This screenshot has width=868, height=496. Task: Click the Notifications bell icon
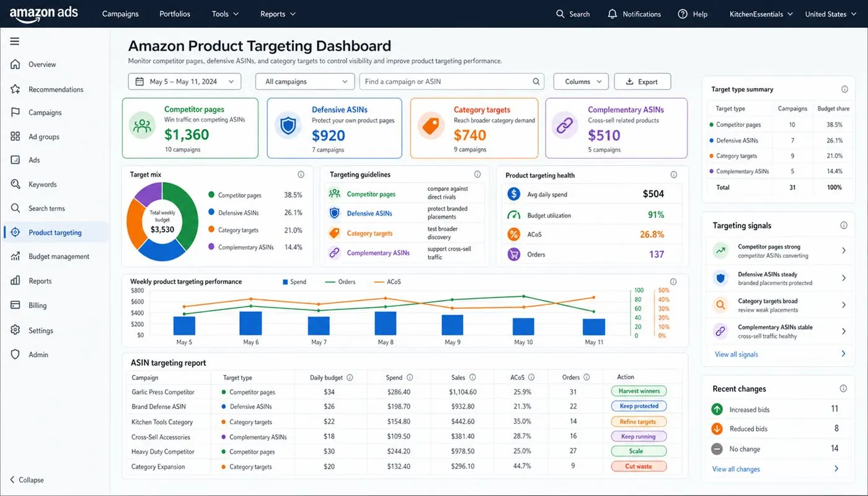[613, 14]
